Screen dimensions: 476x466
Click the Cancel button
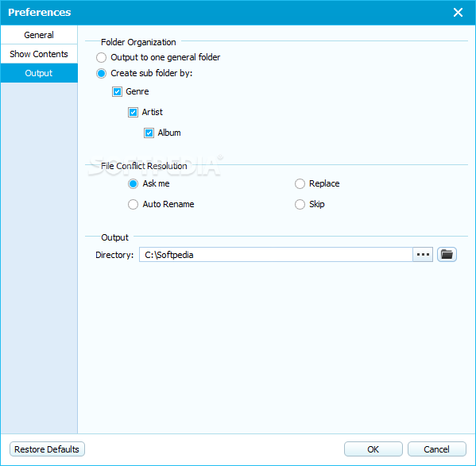(x=436, y=449)
